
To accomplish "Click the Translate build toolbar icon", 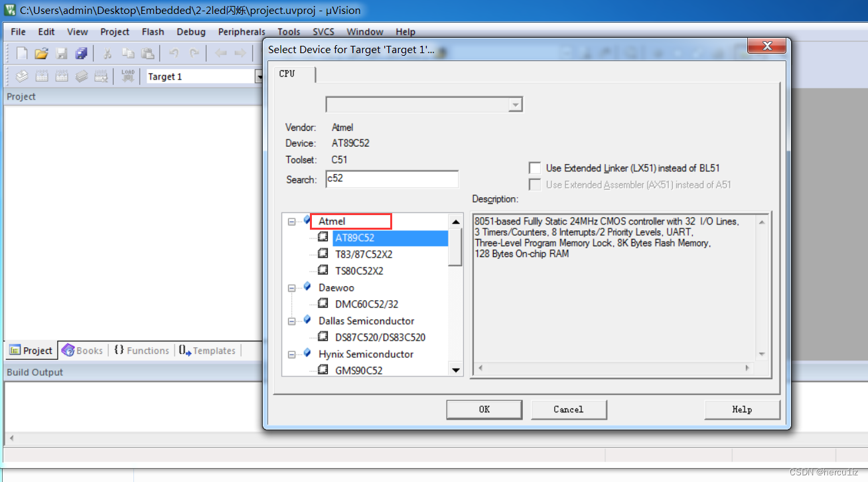I will [22, 76].
